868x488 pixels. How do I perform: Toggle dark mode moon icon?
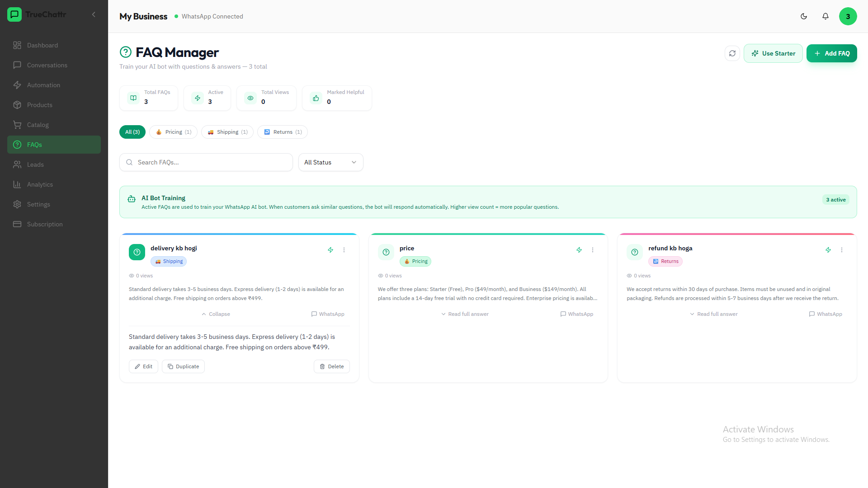pos(804,16)
